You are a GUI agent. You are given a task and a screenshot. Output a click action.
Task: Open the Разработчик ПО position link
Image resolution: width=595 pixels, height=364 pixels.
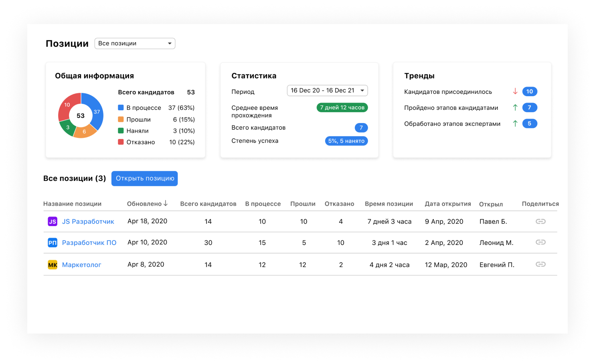pyautogui.click(x=89, y=243)
